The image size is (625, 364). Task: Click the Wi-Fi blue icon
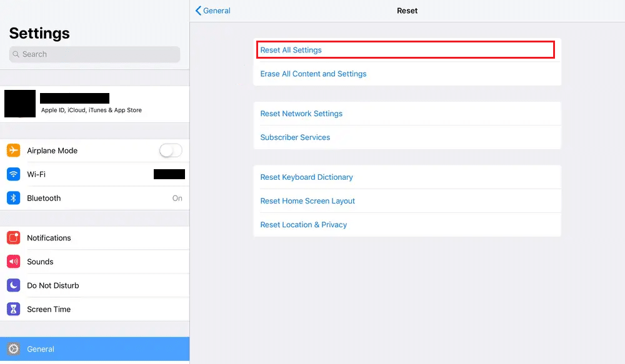[x=14, y=174]
